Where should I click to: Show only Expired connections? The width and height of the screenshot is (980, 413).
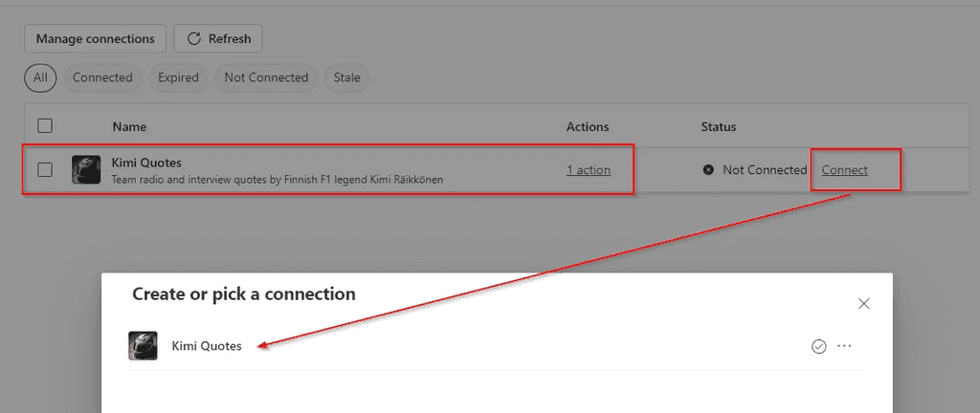(x=178, y=78)
